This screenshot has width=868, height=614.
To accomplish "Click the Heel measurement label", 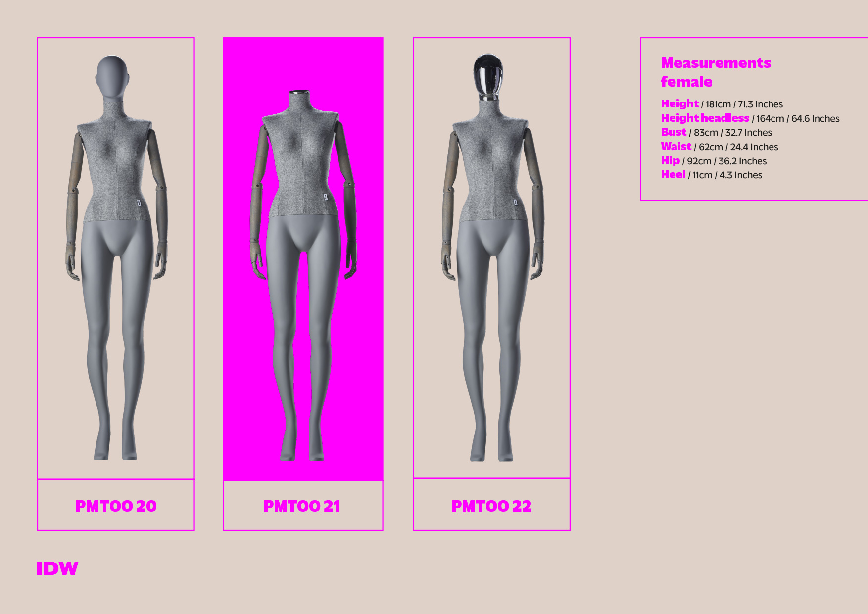I will 673,175.
